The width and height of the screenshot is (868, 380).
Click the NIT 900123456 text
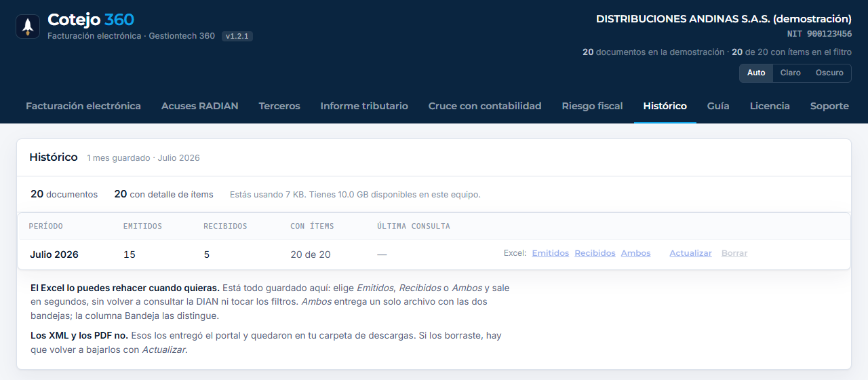click(x=819, y=34)
